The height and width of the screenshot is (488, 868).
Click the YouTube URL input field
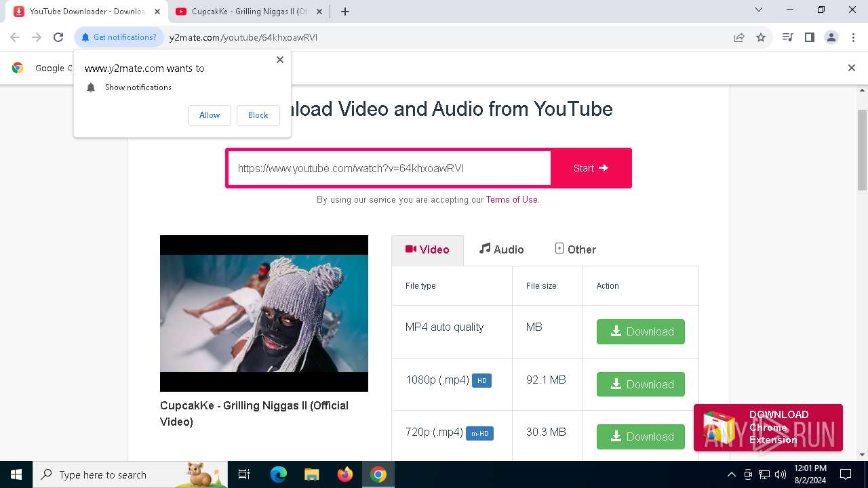pyautogui.click(x=389, y=168)
